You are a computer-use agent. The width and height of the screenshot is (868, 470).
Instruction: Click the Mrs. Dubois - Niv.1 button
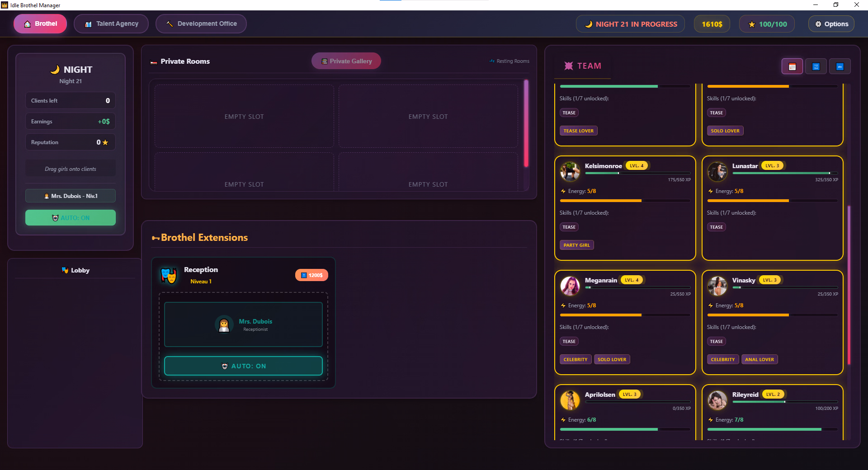pyautogui.click(x=71, y=196)
